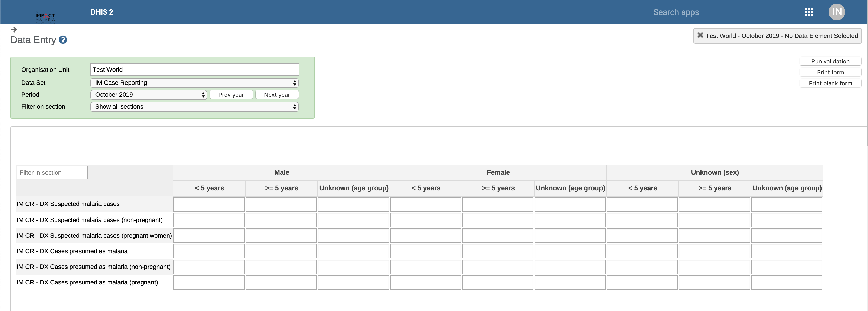Click Run validation button
Image resolution: width=868 pixels, height=311 pixels.
coord(830,61)
